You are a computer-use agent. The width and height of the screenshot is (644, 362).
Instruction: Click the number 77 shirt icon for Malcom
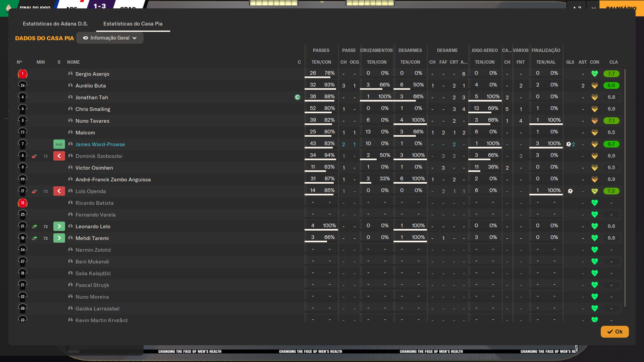(22, 132)
